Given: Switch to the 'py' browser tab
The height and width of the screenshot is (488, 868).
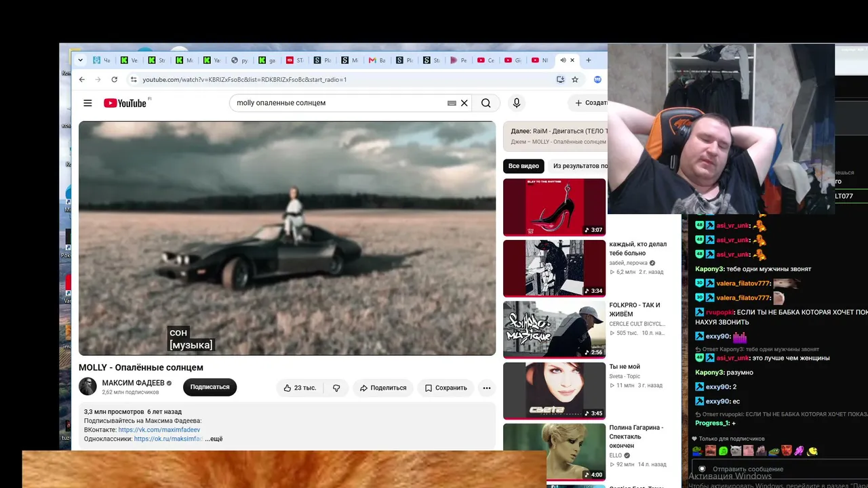Looking at the screenshot, I should 239,60.
